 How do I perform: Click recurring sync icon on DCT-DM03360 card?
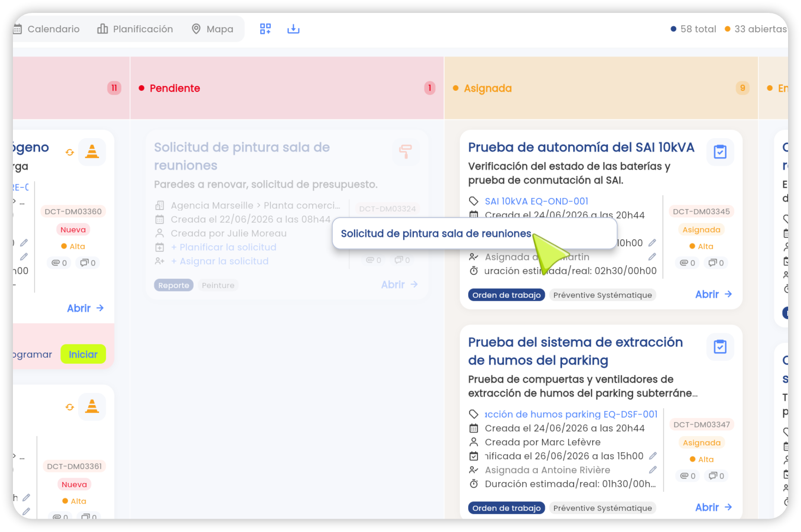tap(70, 152)
